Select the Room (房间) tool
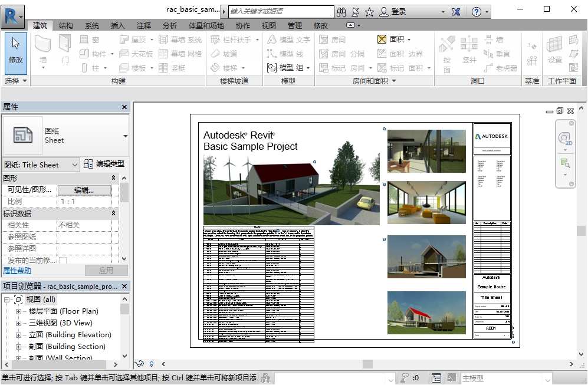The height and width of the screenshot is (385, 588). pos(332,40)
